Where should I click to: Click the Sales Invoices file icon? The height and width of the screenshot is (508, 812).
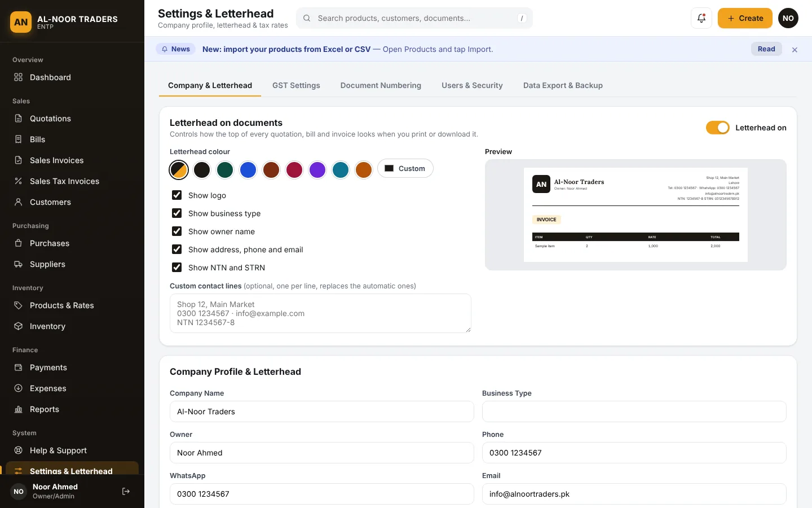coord(18,160)
